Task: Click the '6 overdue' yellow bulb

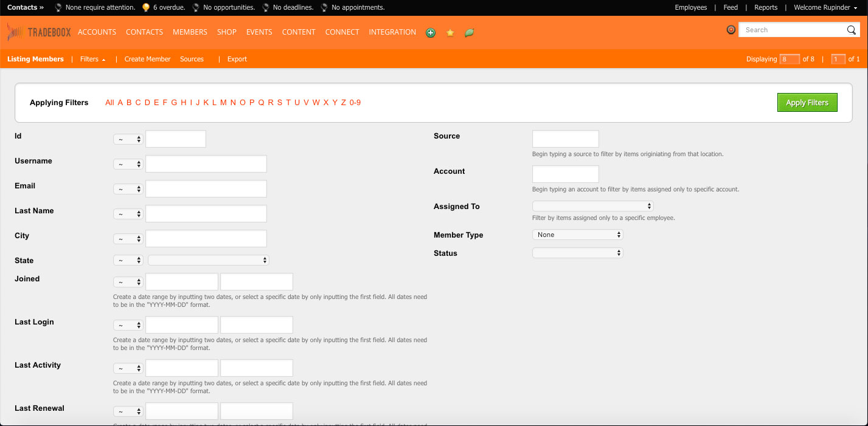Action: point(145,8)
